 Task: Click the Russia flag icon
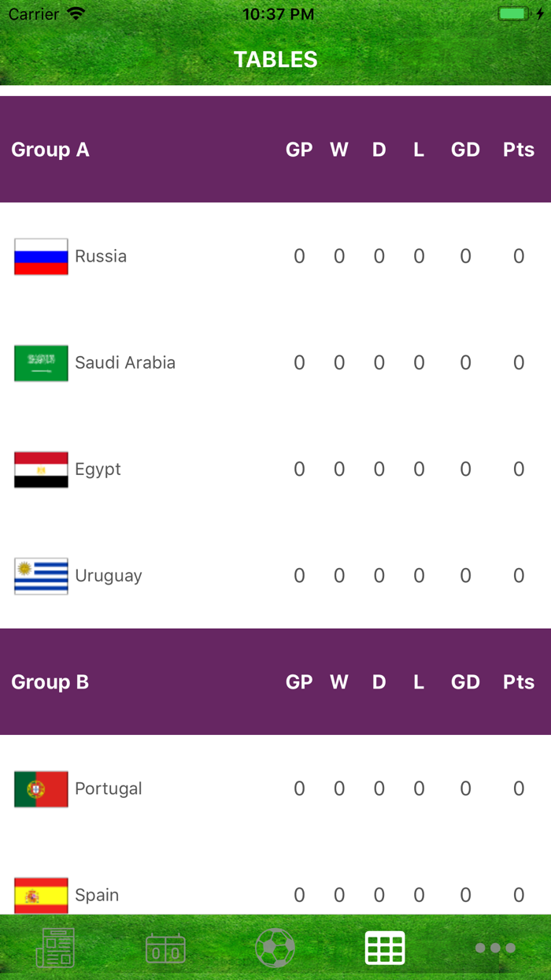point(40,256)
